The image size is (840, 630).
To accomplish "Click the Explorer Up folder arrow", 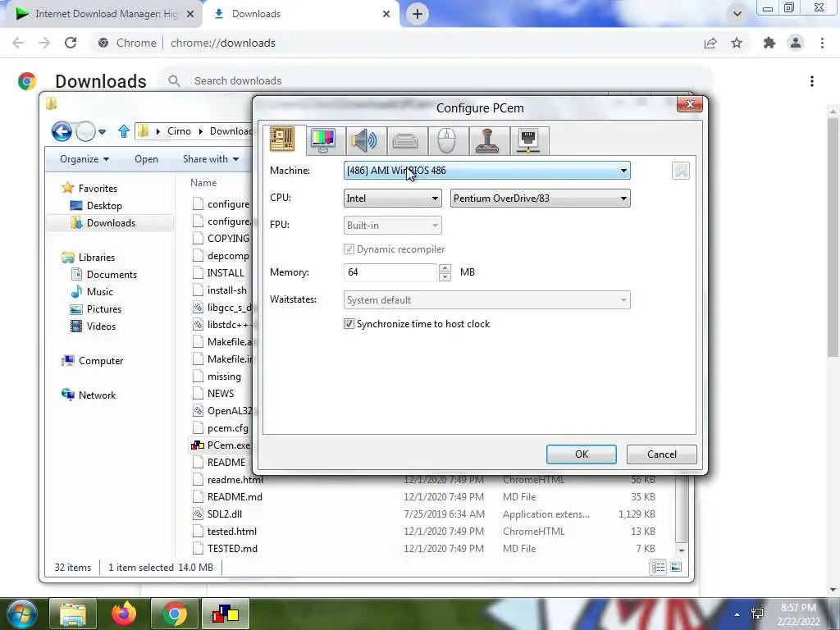I will point(124,131).
